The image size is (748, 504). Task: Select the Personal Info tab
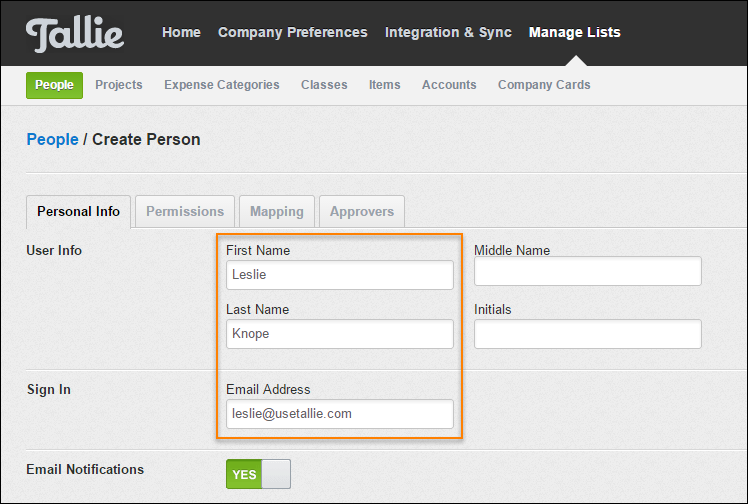tap(78, 212)
